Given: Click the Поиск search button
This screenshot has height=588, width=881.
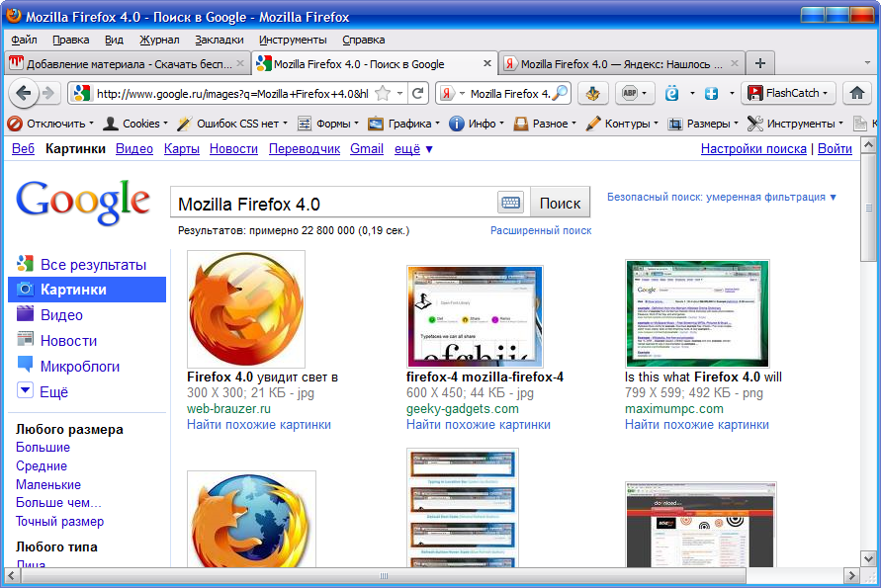Looking at the screenshot, I should click(560, 203).
